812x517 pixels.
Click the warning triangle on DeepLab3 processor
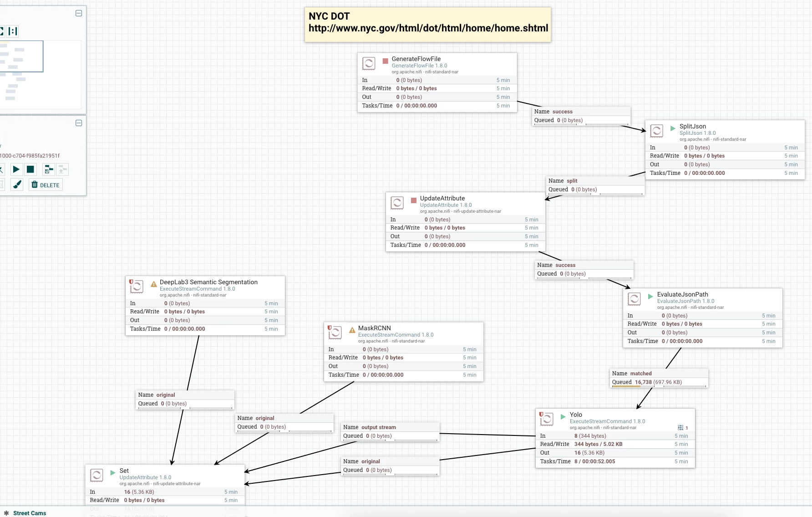point(154,284)
